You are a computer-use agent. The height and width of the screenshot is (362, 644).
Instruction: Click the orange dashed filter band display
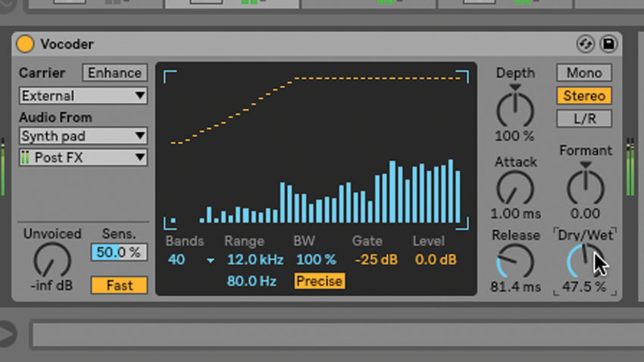click(315, 110)
